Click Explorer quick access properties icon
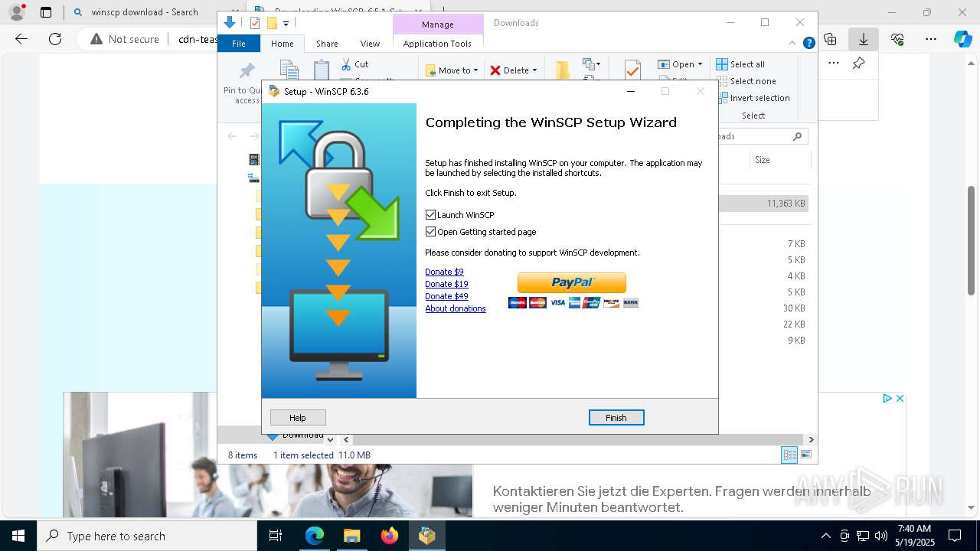Viewport: 980px width, 551px height. (x=255, y=23)
